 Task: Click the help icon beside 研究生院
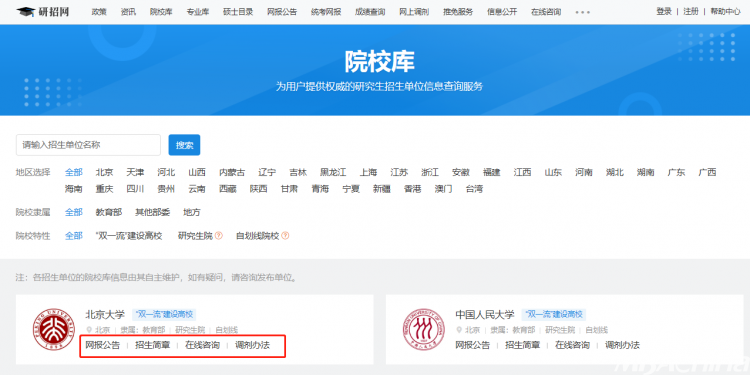click(219, 236)
